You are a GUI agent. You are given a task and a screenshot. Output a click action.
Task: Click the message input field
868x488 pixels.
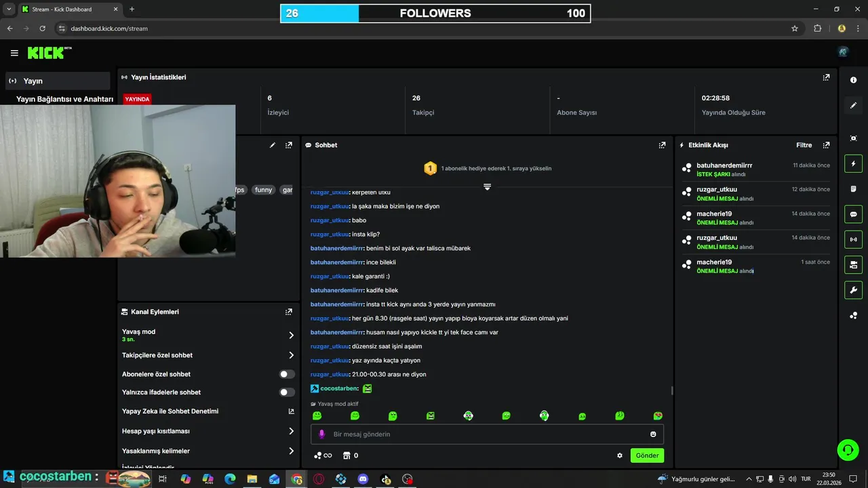click(487, 434)
